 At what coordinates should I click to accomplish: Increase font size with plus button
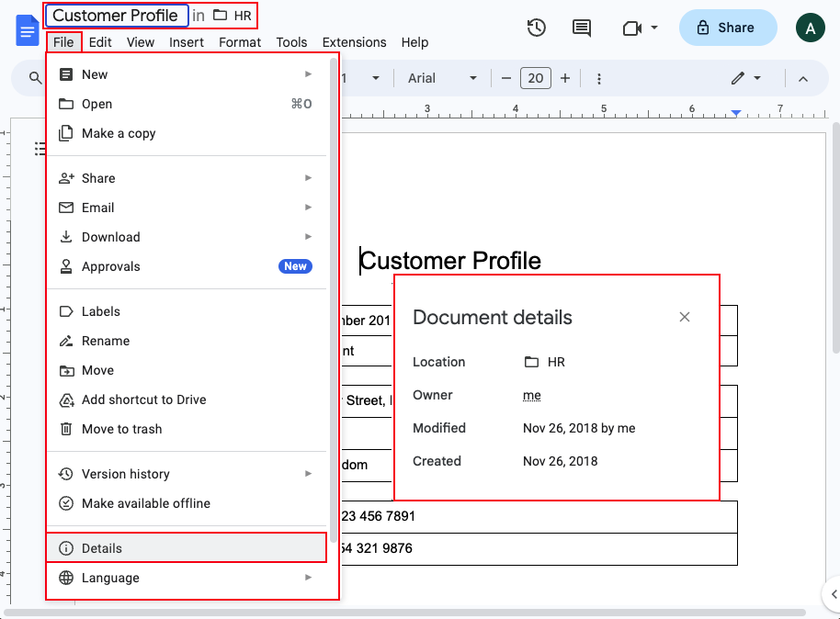565,78
